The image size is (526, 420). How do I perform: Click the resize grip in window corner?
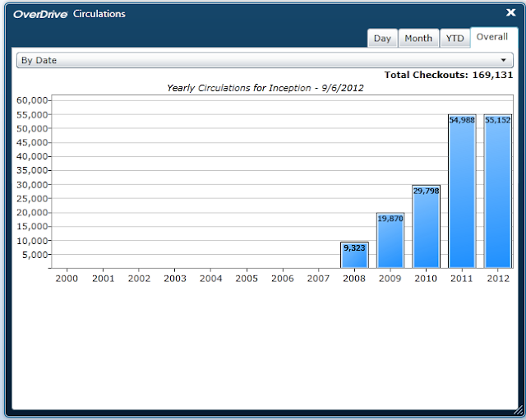point(519,411)
